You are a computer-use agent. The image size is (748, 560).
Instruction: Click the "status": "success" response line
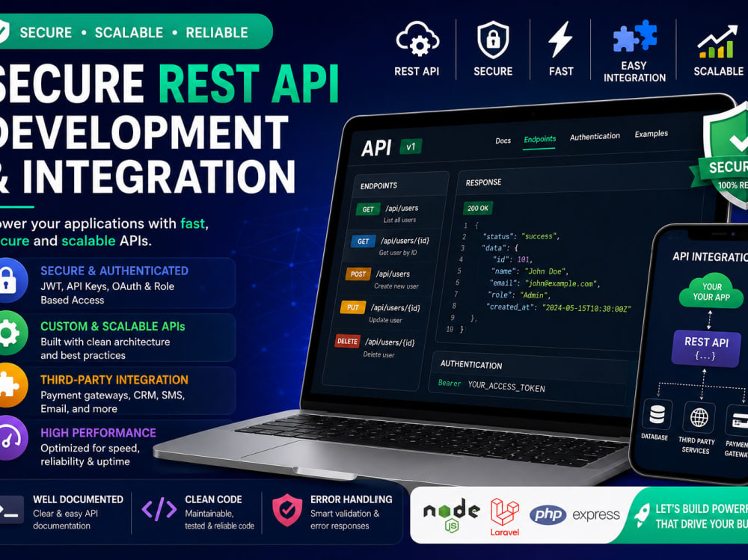pyautogui.click(x=521, y=236)
